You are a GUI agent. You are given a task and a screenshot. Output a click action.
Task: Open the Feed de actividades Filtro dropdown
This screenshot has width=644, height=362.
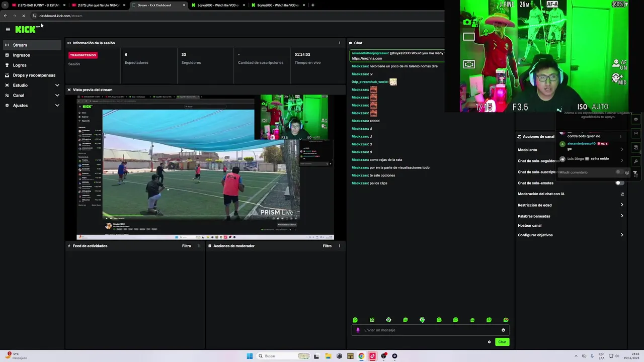click(x=187, y=246)
